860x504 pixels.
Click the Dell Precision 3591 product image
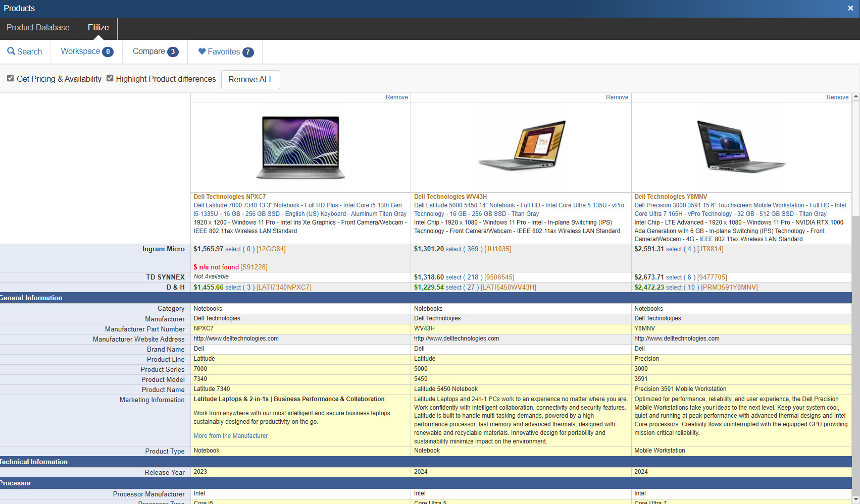coord(741,147)
